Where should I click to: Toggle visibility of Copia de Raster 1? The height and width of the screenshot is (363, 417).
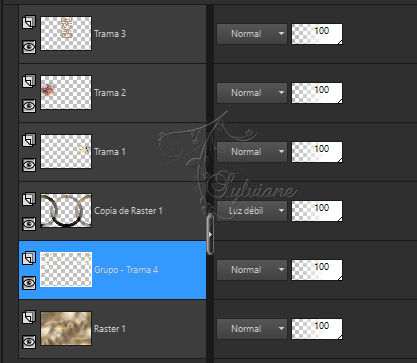pyautogui.click(x=29, y=224)
